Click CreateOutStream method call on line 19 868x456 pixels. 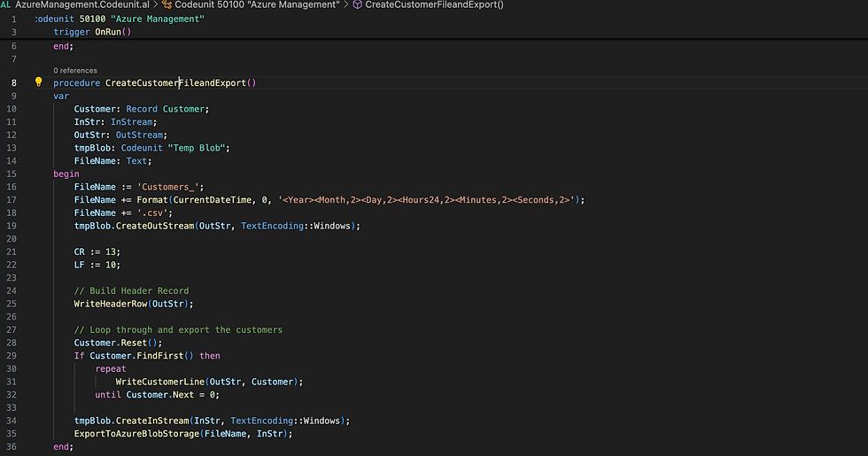pyautogui.click(x=154, y=226)
